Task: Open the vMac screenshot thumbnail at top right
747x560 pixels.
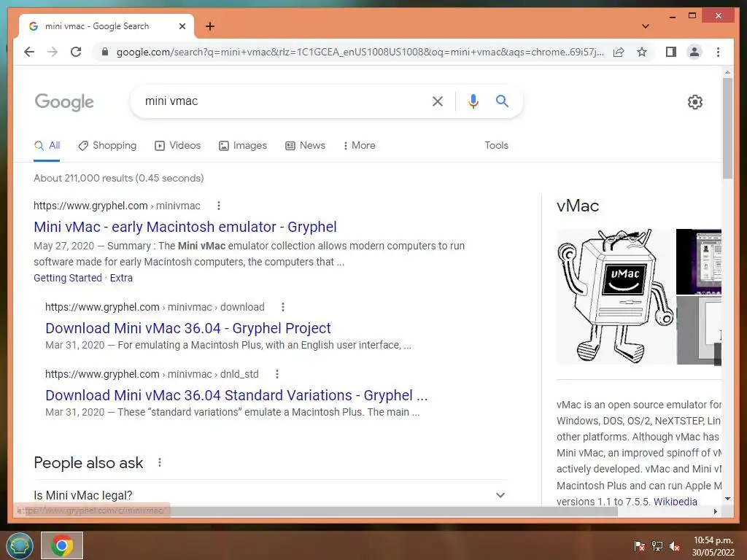Action: coord(698,262)
